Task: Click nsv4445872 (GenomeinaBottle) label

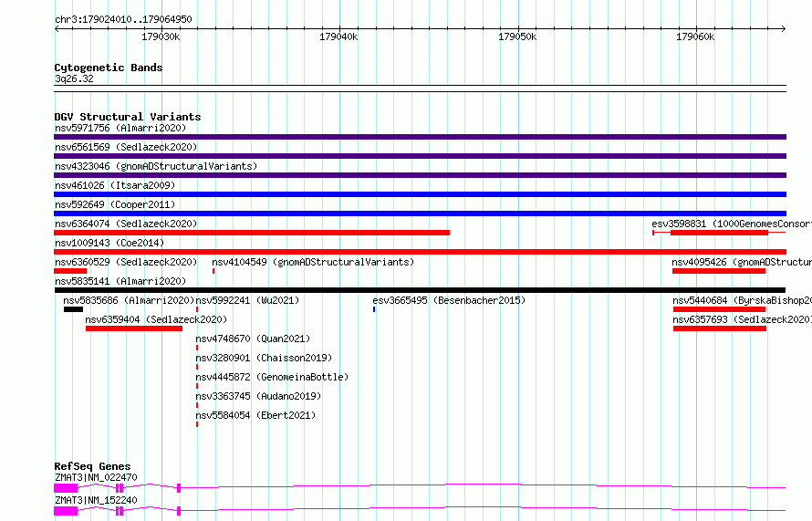Action: coord(272,377)
